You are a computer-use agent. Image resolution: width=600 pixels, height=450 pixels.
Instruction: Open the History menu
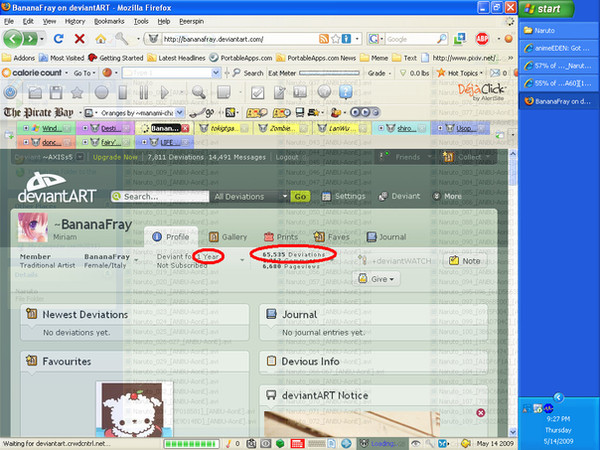(x=75, y=21)
